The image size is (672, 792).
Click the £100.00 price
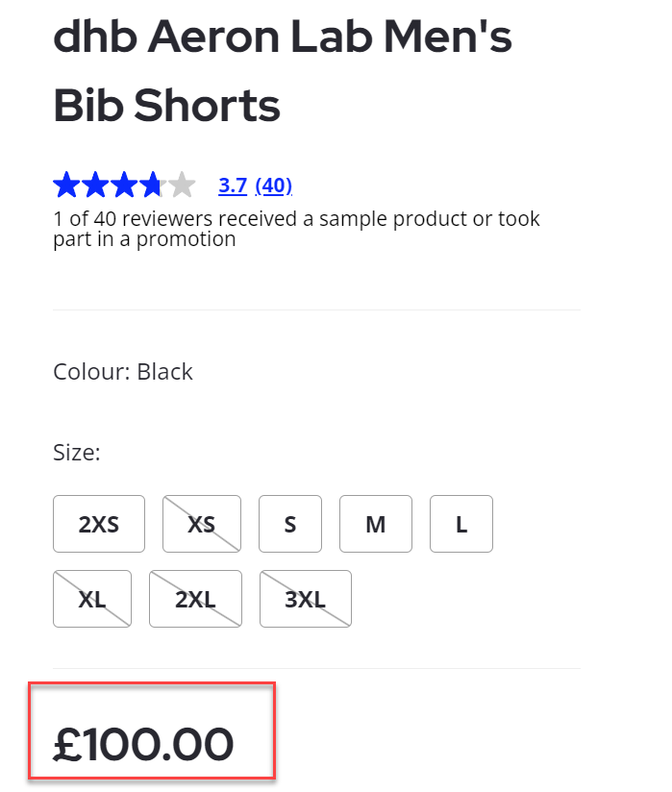(144, 745)
